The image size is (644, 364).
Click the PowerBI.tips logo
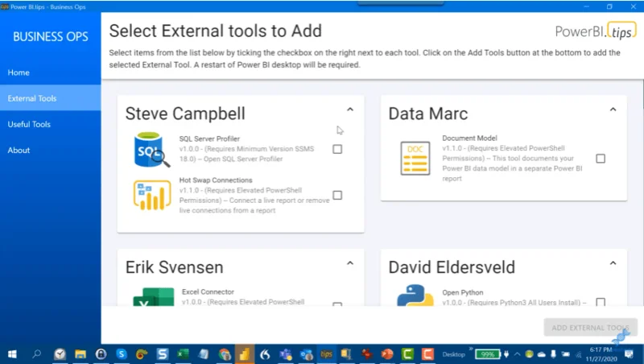(596, 31)
